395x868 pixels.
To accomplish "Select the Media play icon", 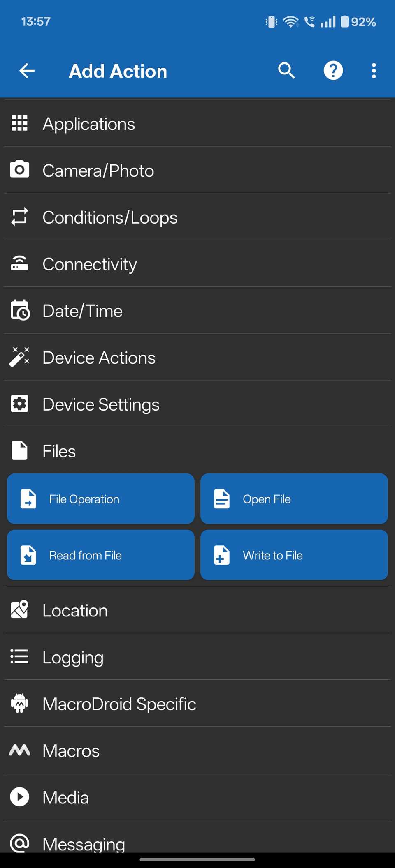I will (19, 797).
